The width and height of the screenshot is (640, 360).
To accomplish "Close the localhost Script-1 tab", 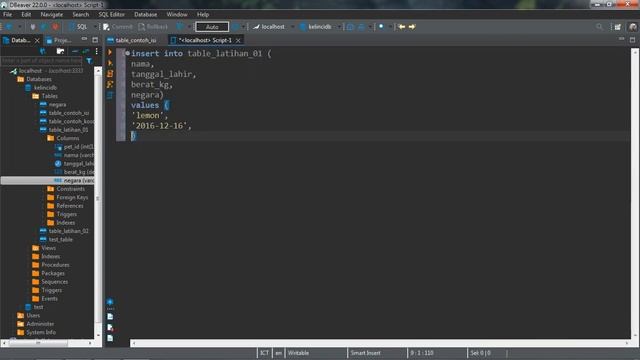I will coord(238,40).
